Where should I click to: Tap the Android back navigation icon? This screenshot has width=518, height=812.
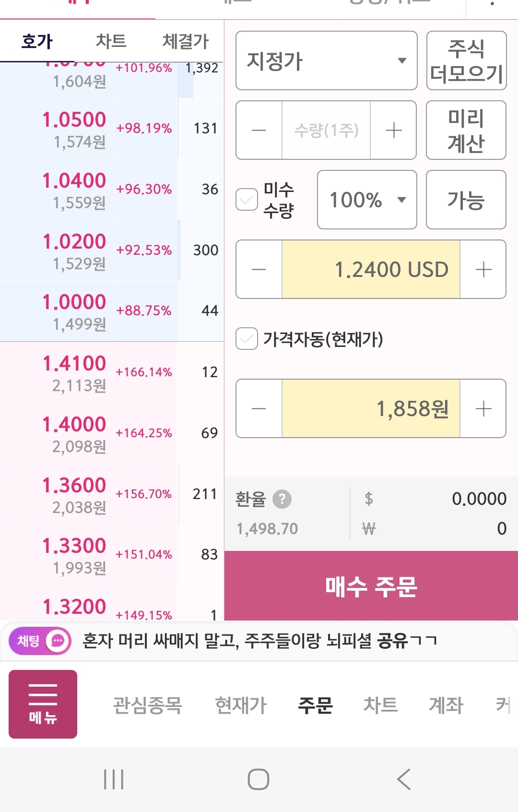[x=404, y=779]
